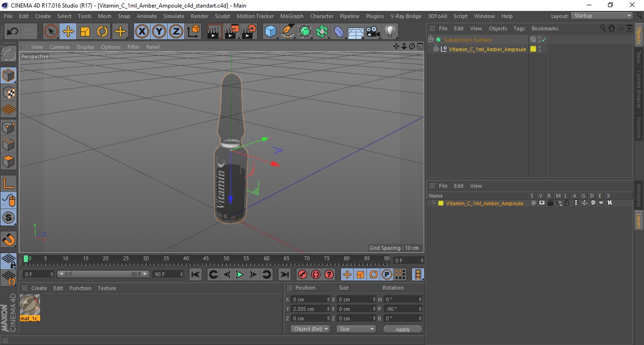
Task: Click the Undo arrow icon
Action: tap(12, 32)
